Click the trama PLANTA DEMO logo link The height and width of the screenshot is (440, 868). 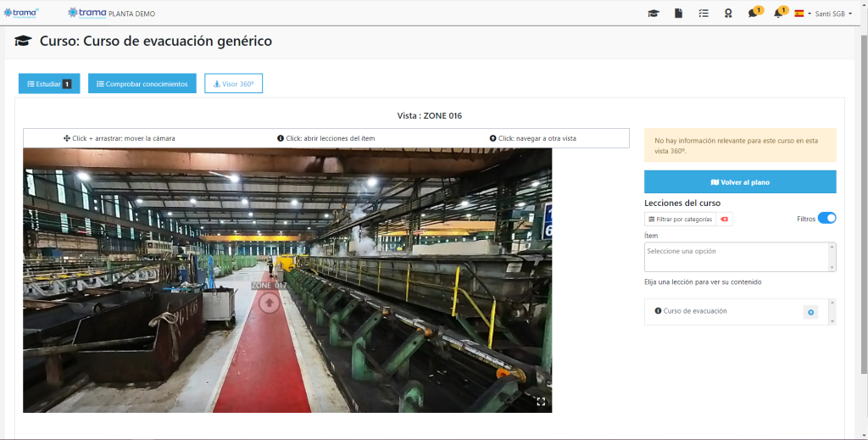111,14
